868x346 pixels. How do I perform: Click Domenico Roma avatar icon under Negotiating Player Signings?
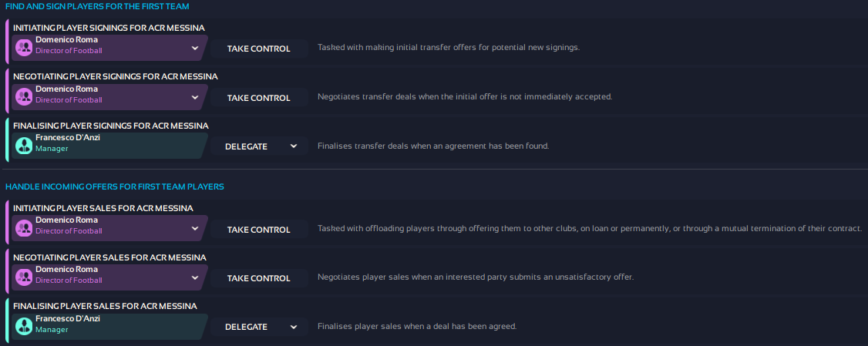pos(24,97)
